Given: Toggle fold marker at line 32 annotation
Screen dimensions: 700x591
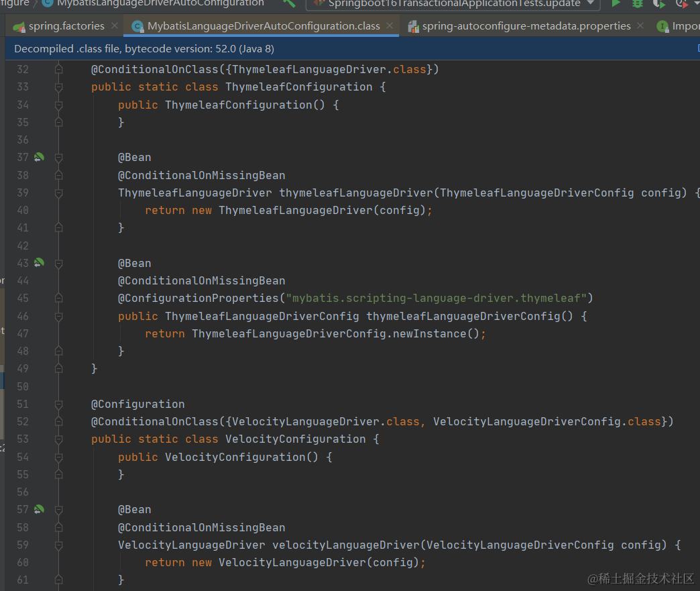Looking at the screenshot, I should (58, 69).
